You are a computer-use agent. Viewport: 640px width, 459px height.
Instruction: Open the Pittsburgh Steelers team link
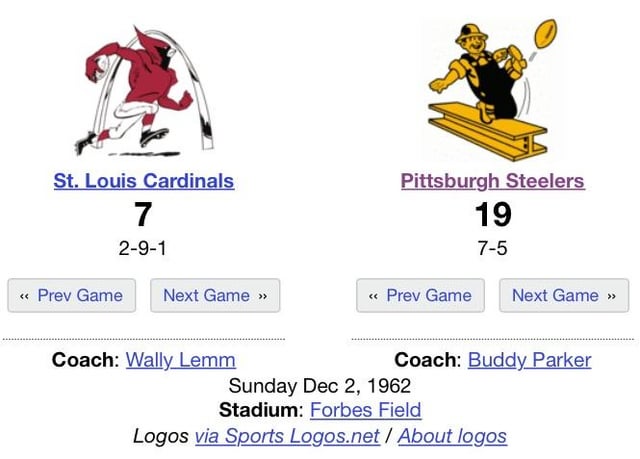pyautogui.click(x=493, y=181)
